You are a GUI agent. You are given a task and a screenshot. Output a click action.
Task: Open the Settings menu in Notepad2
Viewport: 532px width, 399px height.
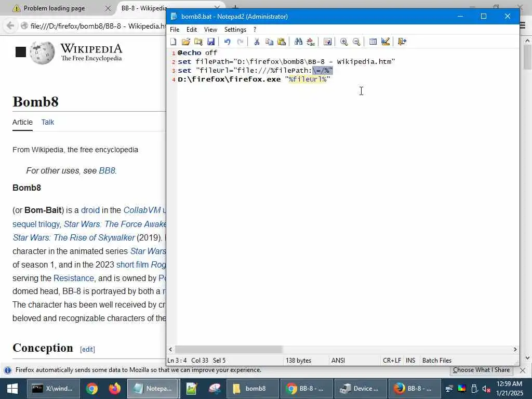[235, 30]
